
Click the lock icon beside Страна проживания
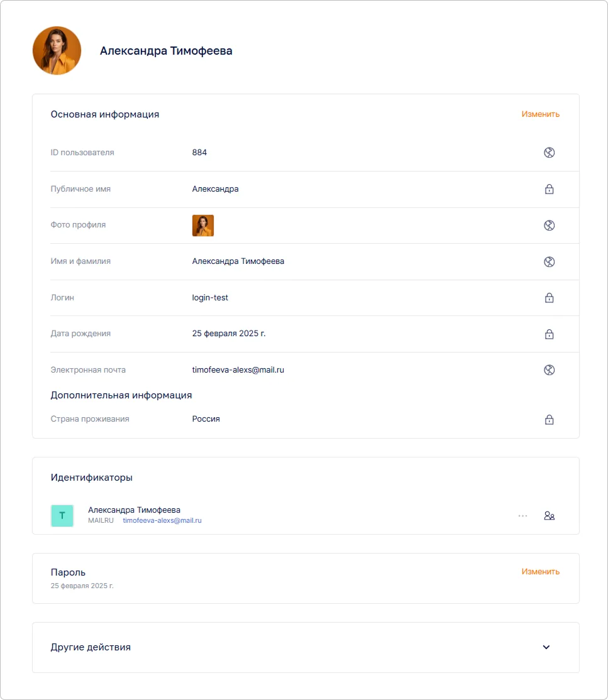click(x=549, y=420)
